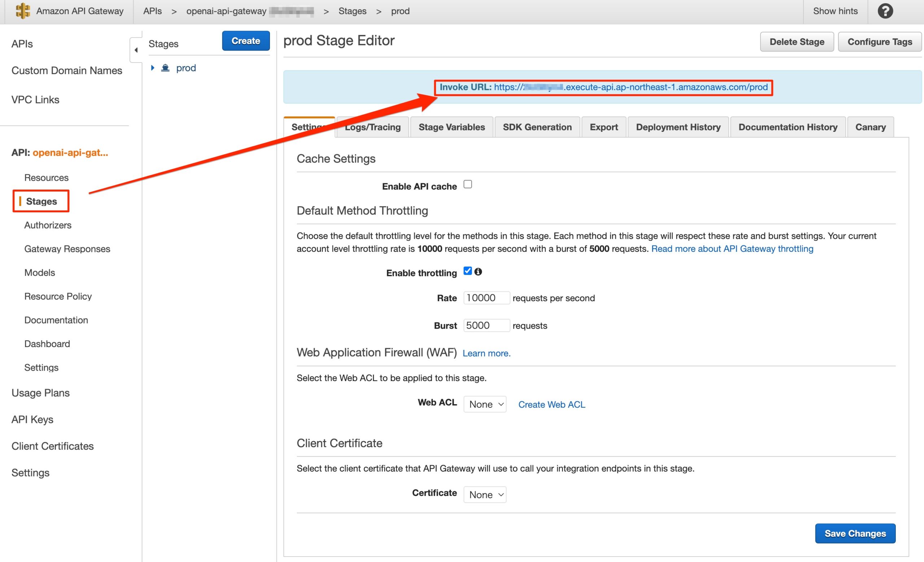Open Documentation in the API sidebar
Screen dimensions: 924x562
click(x=56, y=320)
